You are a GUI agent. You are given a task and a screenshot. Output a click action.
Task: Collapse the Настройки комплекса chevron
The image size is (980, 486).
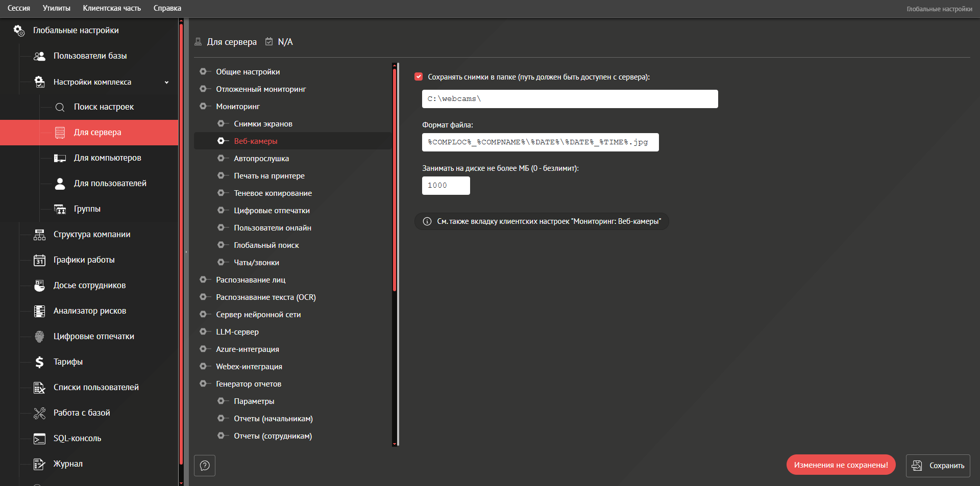click(166, 82)
